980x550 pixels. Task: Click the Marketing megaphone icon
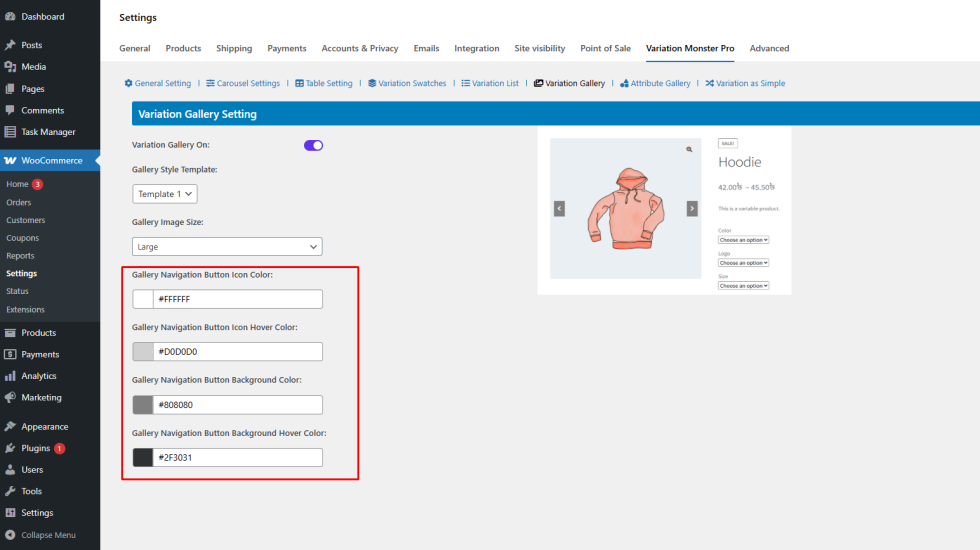[x=10, y=398]
